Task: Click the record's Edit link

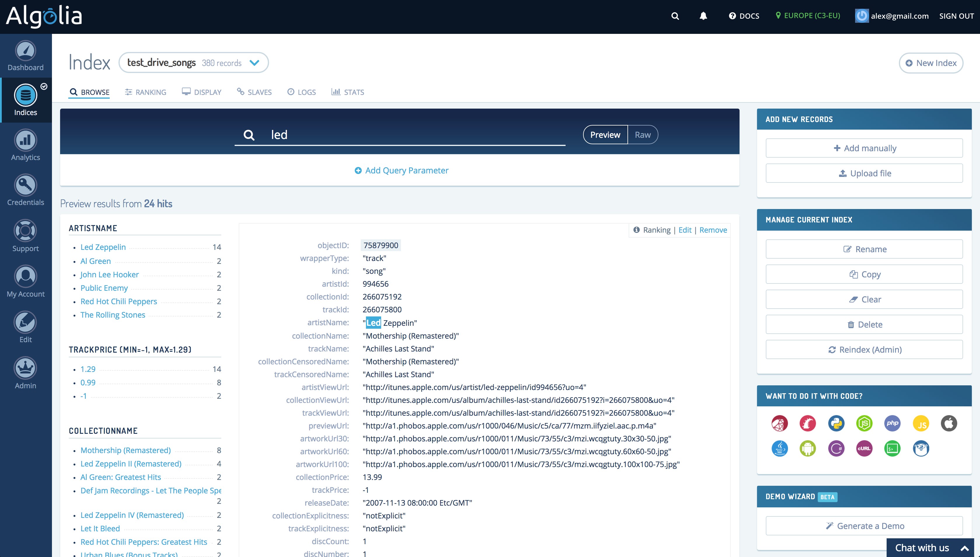Action: 685,230
